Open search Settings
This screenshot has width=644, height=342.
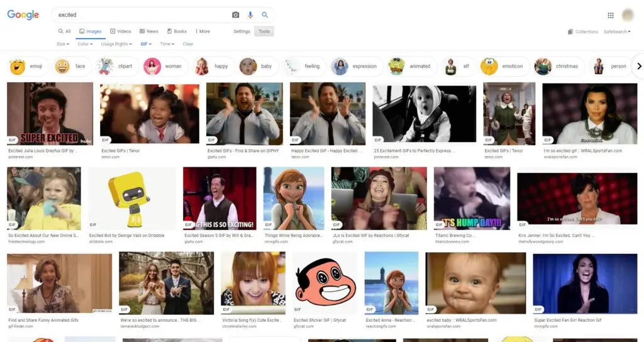(x=241, y=31)
